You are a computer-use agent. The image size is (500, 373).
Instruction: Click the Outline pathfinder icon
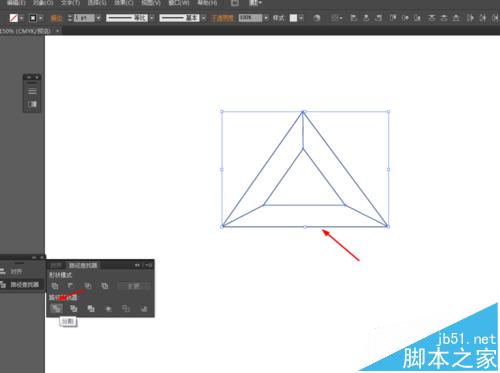point(126,309)
